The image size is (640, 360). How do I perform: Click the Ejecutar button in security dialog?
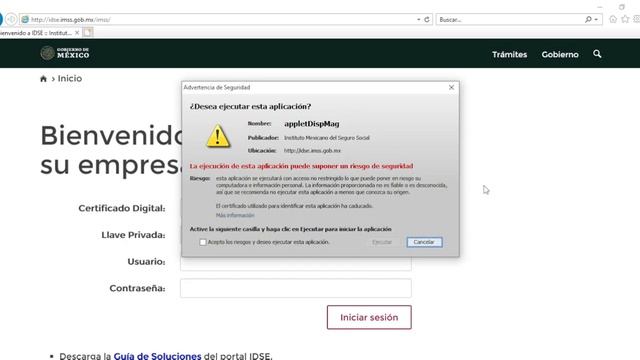point(382,242)
